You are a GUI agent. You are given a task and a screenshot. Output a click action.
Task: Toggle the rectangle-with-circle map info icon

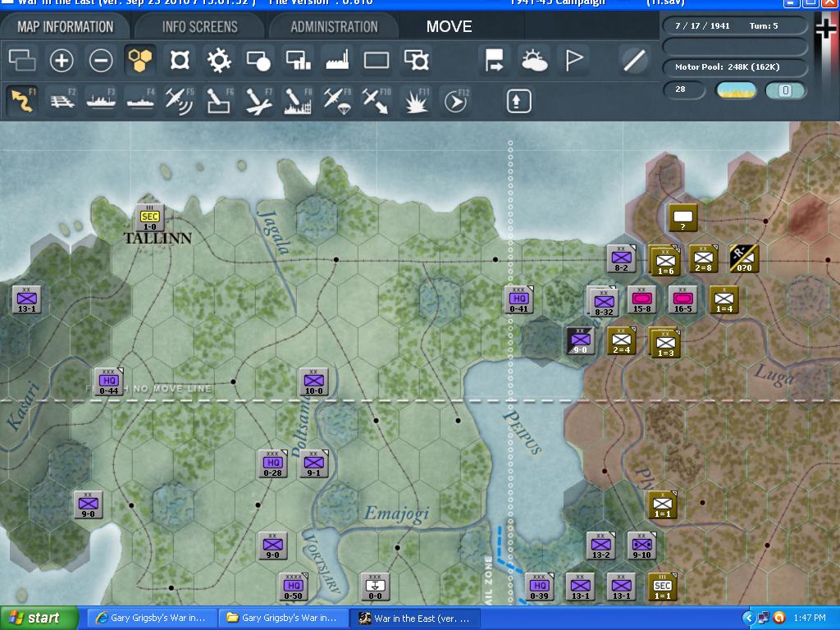coord(258,60)
